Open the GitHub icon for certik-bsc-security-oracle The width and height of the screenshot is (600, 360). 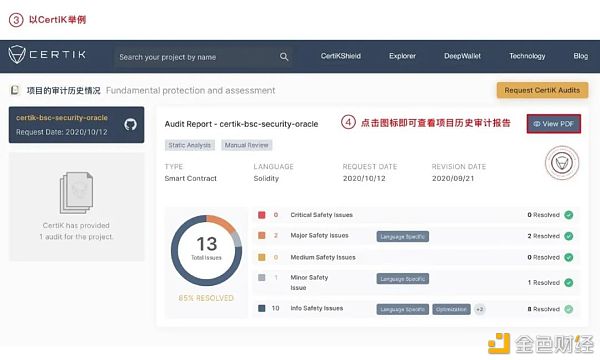pos(130,124)
